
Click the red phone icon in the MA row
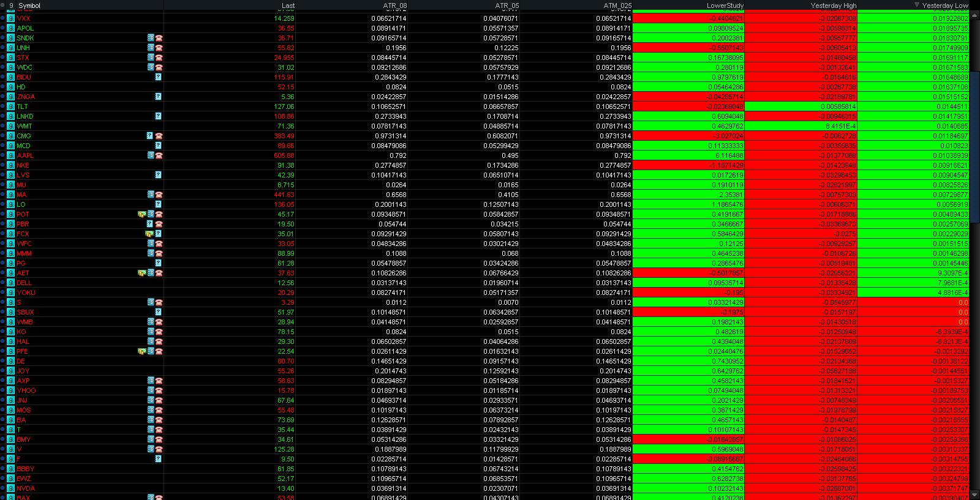159,195
